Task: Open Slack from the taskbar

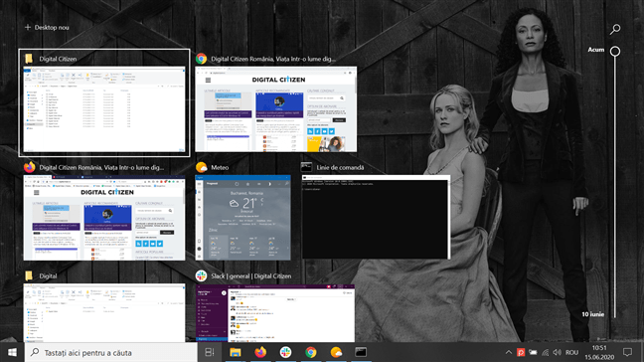Action: click(285, 352)
